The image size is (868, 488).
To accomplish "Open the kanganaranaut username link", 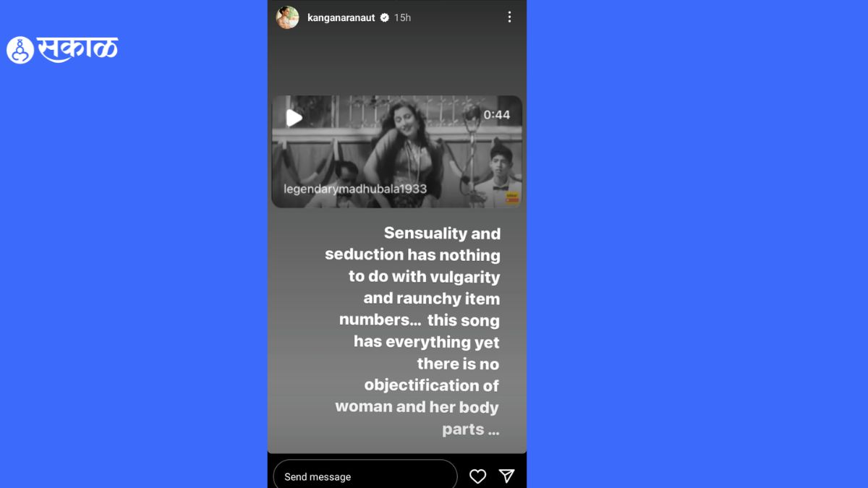I will [341, 17].
